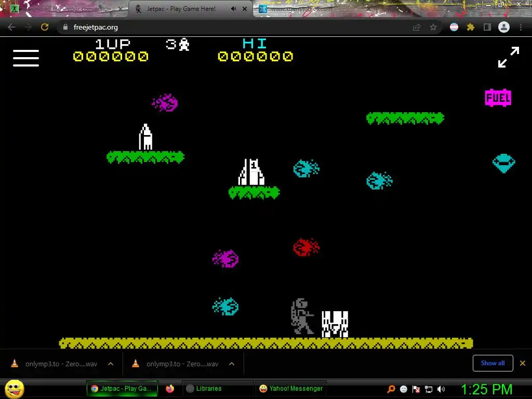The height and width of the screenshot is (399, 532).
Task: Expand options for first onlymp3.to download
Action: 111,364
